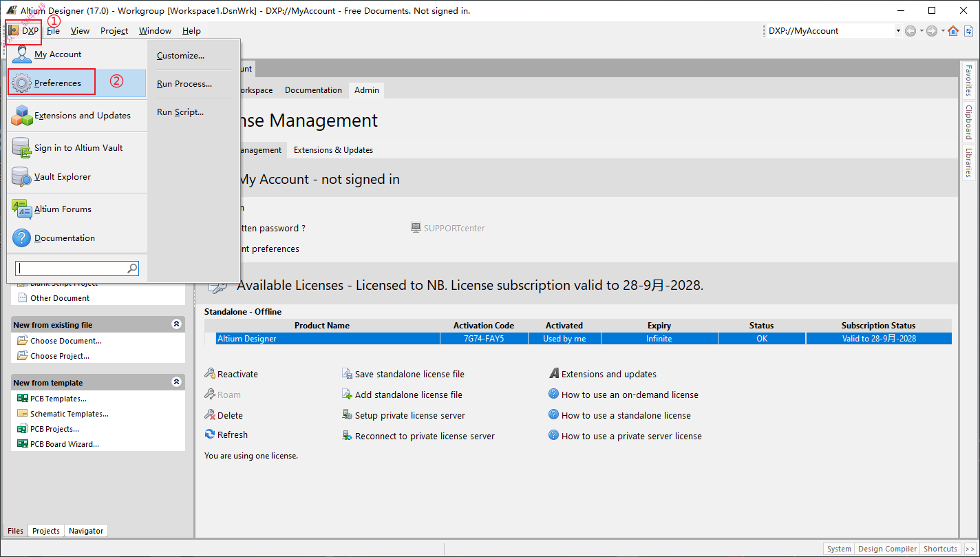The image size is (980, 557).
Task: Switch to the Navigator panel tab
Action: (86, 531)
